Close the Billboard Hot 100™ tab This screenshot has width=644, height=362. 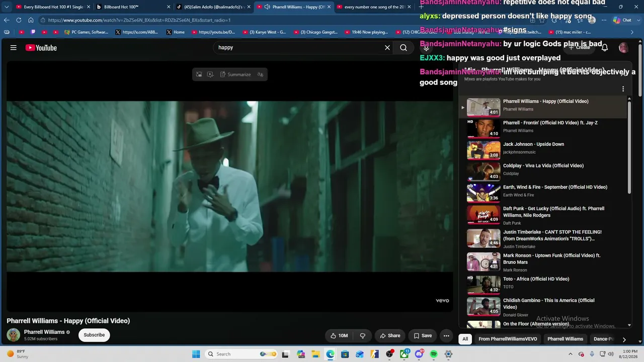[x=168, y=7]
